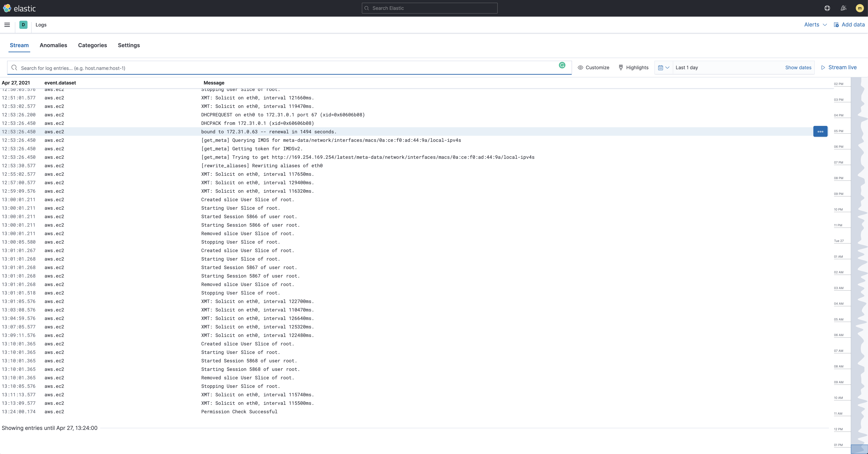This screenshot has height=454, width=868.
Task: Click the deployment space icon labeled D
Action: coord(23,25)
